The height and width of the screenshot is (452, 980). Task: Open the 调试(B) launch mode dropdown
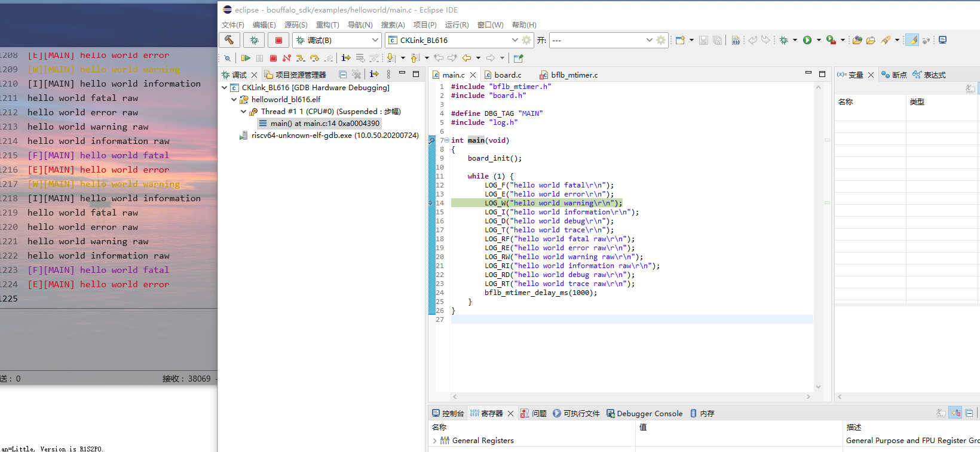coord(375,40)
